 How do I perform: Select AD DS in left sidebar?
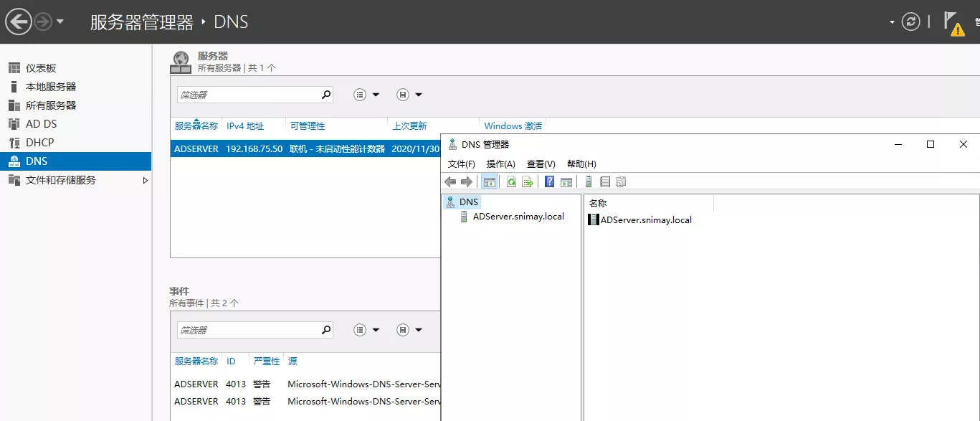tap(41, 124)
